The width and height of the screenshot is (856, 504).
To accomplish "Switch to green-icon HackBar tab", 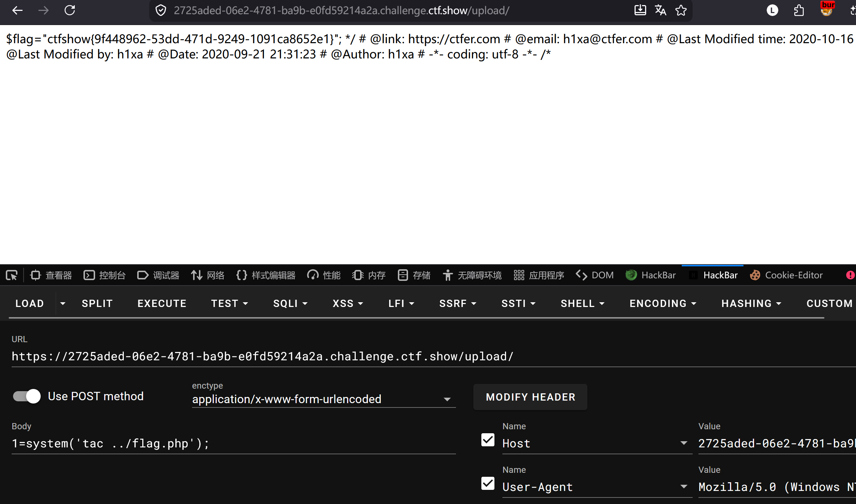I will tap(651, 275).
